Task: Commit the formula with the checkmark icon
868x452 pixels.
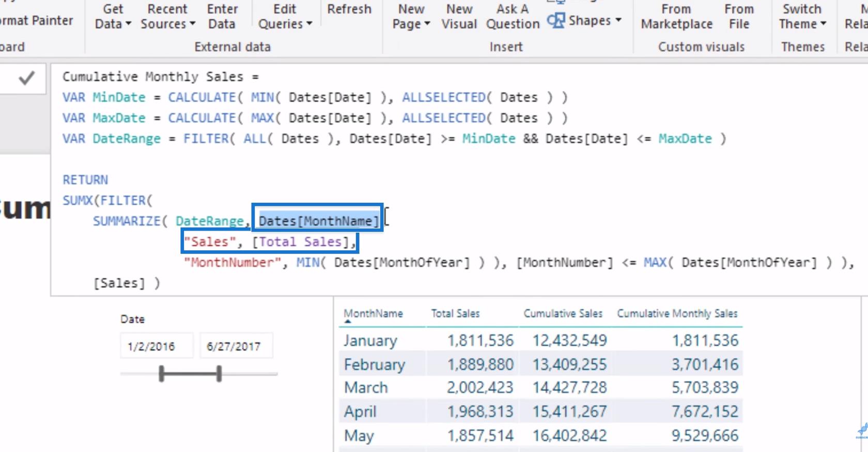Action: click(26, 78)
